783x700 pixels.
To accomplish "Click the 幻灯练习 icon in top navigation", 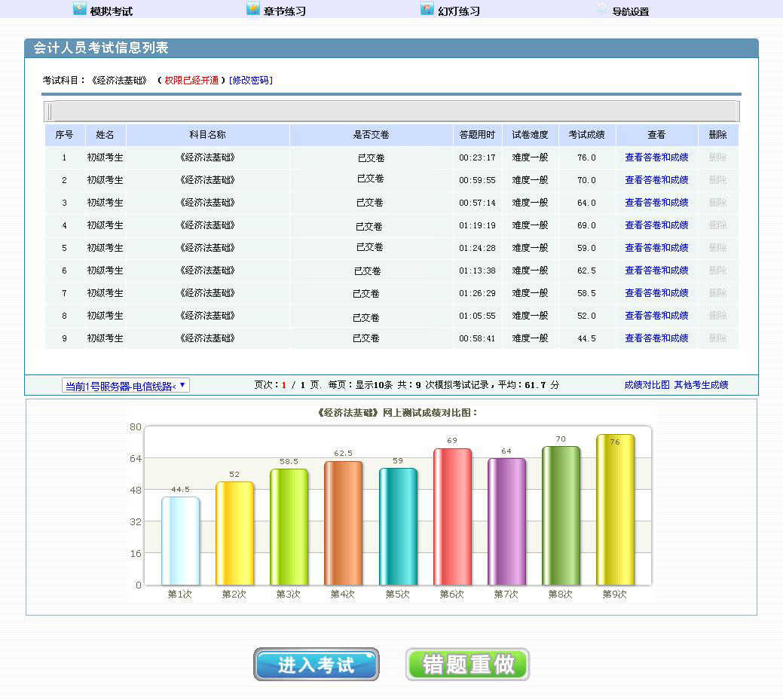I will coord(427,9).
